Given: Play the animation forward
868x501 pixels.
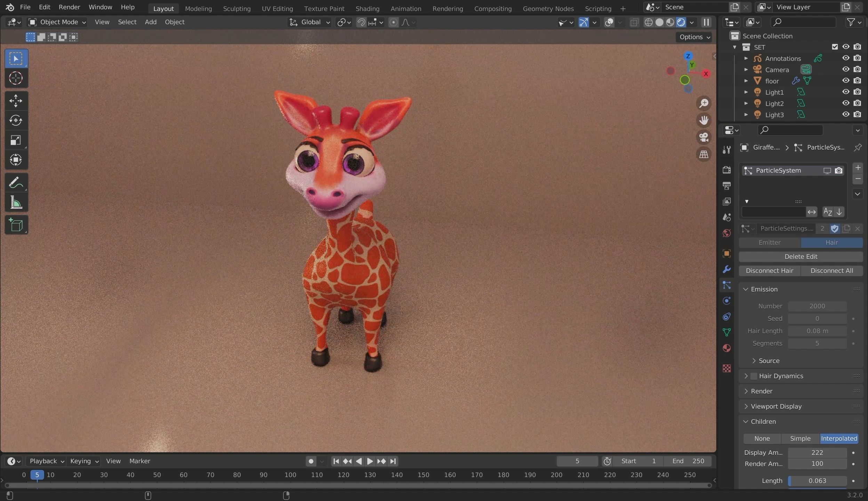Looking at the screenshot, I should click(x=370, y=461).
